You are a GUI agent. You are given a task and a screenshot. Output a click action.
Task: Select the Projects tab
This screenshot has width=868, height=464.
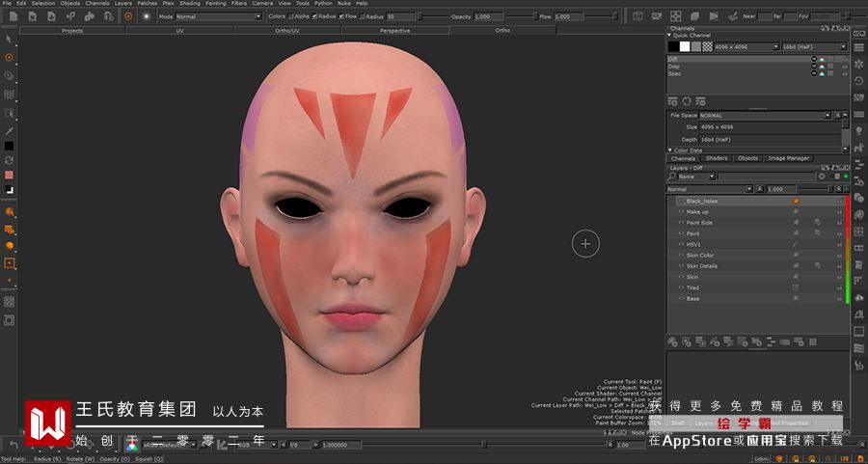tap(72, 31)
